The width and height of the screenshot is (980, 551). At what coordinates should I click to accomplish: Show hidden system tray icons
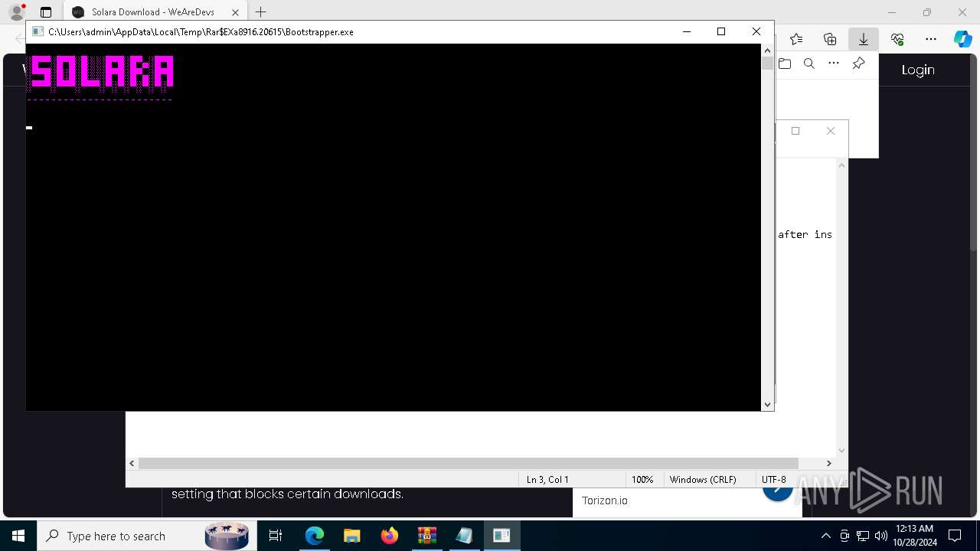(825, 536)
